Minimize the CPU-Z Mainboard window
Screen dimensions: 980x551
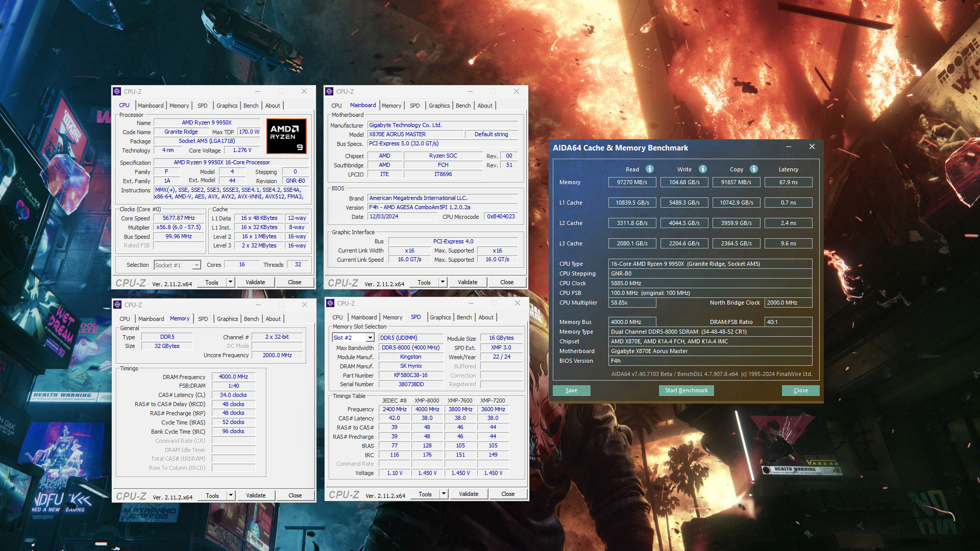(x=470, y=91)
